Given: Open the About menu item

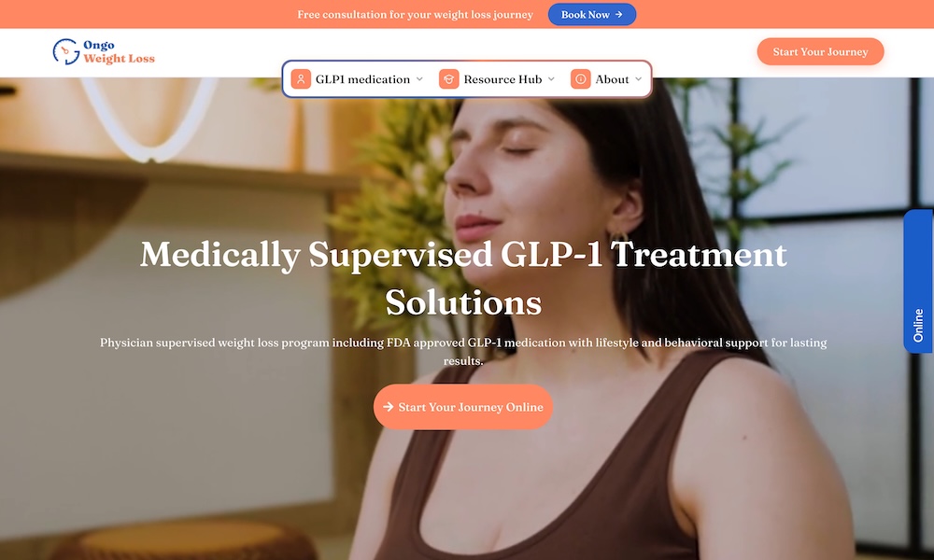Looking at the screenshot, I should pos(607,79).
